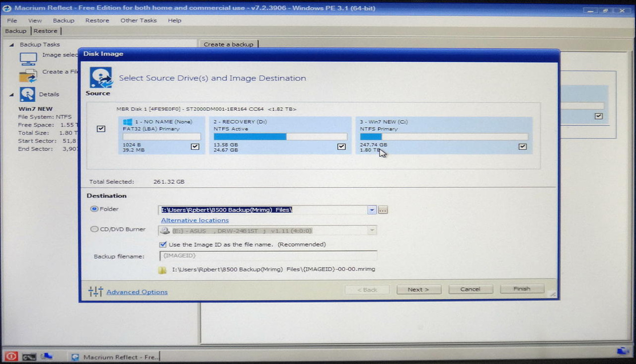Viewport: 636px width, 364px height.
Task: Toggle the checkbox in the background backup panel
Action: point(599,116)
